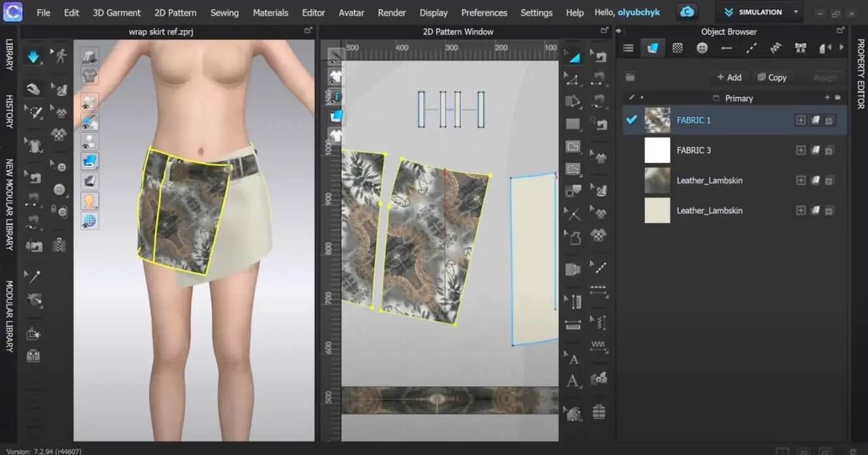
Task: Pick the solid Rectangle pattern tool
Action: click(x=573, y=124)
